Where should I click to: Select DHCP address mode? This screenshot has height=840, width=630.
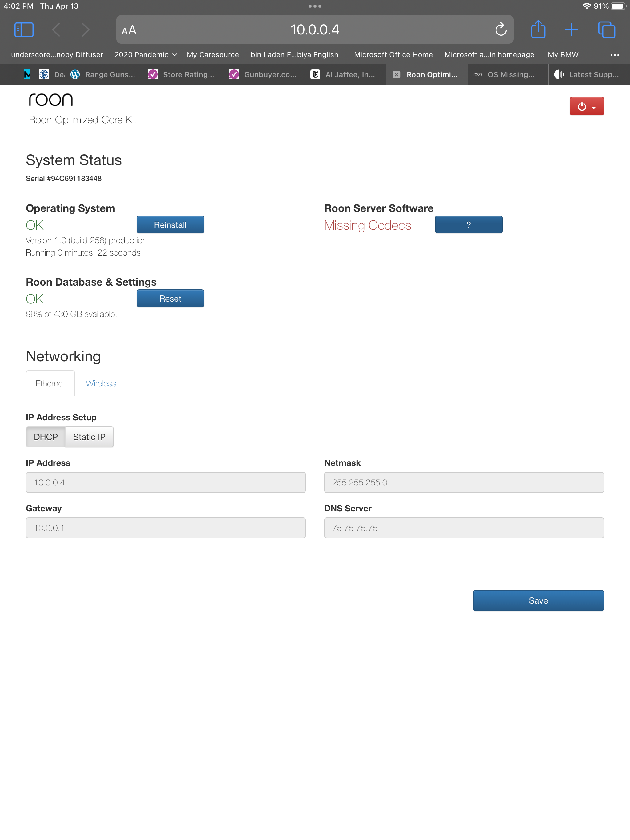click(x=46, y=437)
